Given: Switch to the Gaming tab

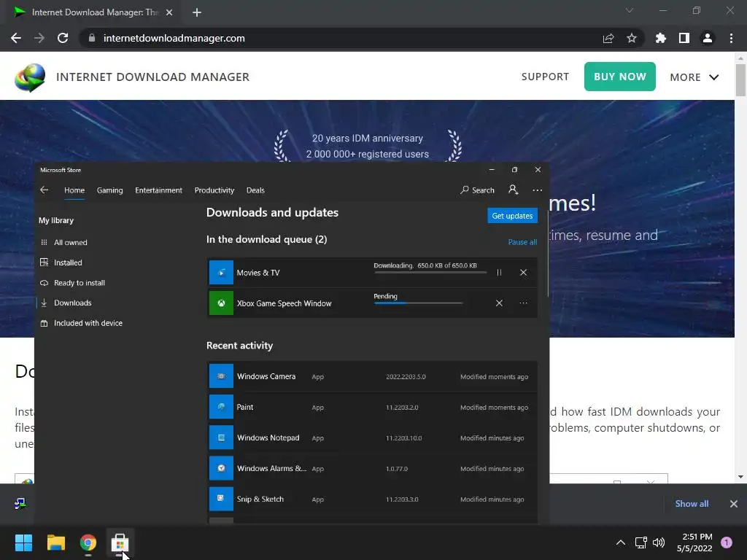Looking at the screenshot, I should click(109, 190).
